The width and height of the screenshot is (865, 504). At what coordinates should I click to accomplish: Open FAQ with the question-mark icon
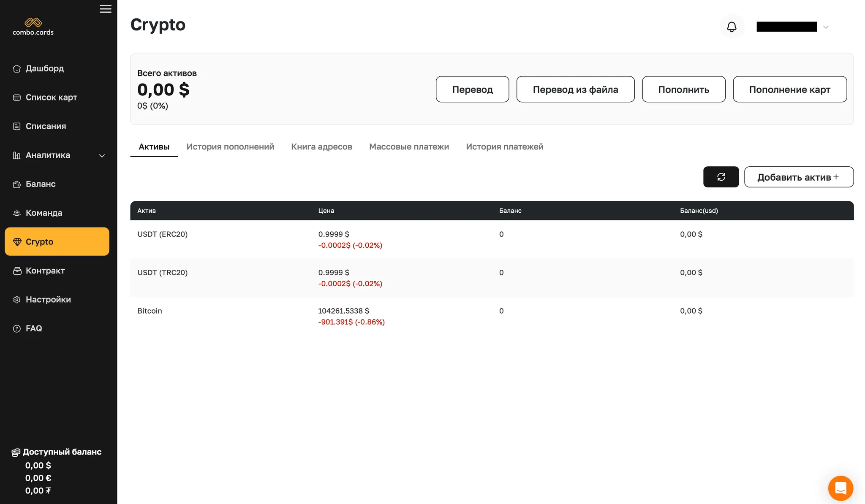click(x=17, y=328)
